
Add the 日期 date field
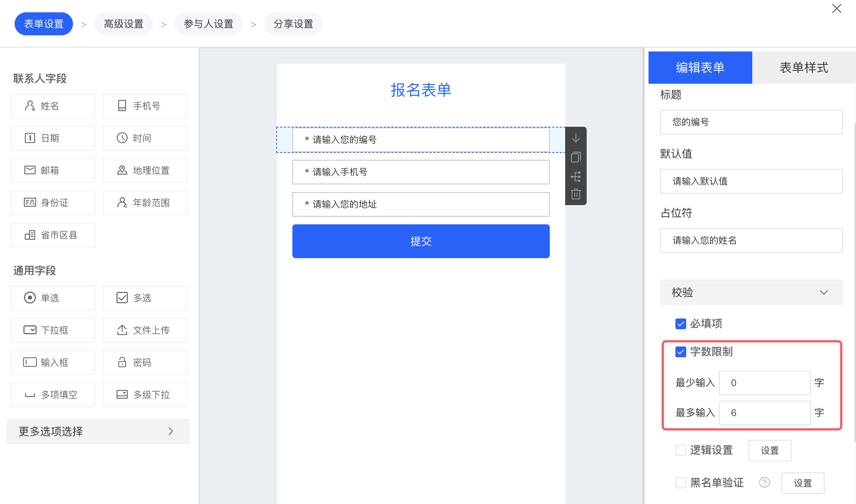click(53, 138)
